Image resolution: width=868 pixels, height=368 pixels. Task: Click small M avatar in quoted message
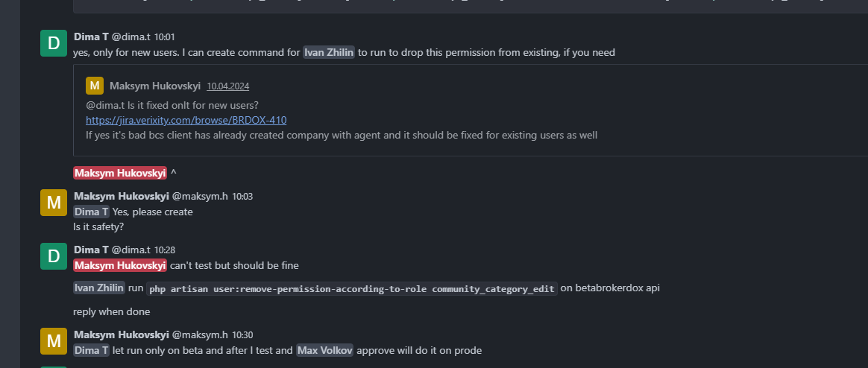(95, 86)
